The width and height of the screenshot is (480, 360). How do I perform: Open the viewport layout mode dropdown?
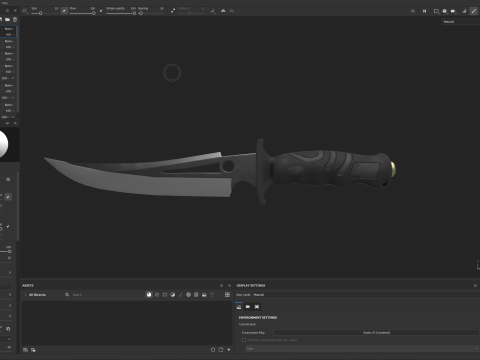(x=436, y=11)
